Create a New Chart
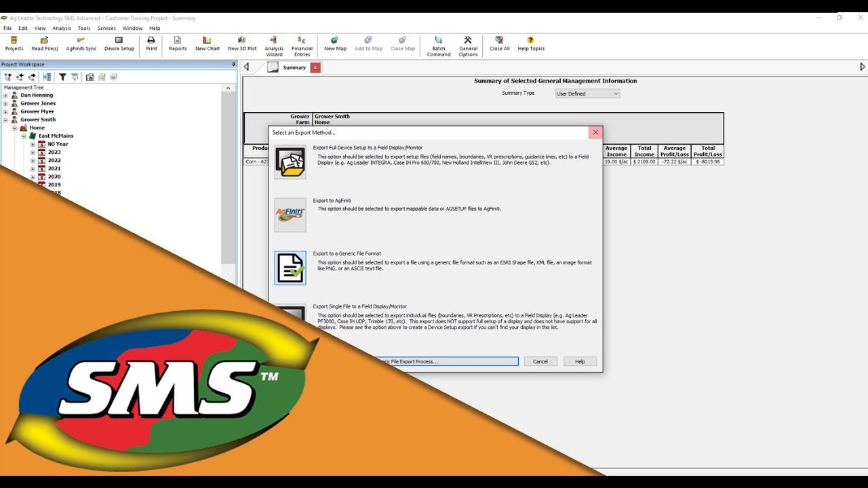The height and width of the screenshot is (488, 868). (208, 44)
